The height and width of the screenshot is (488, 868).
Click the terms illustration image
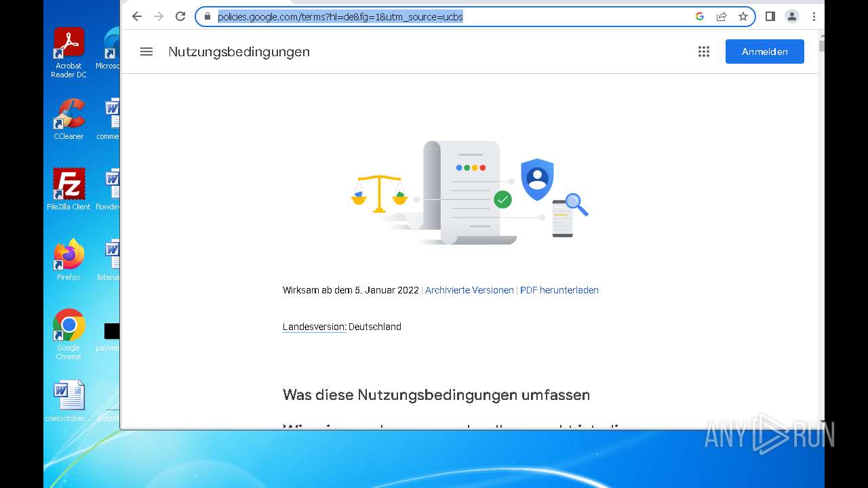click(469, 192)
